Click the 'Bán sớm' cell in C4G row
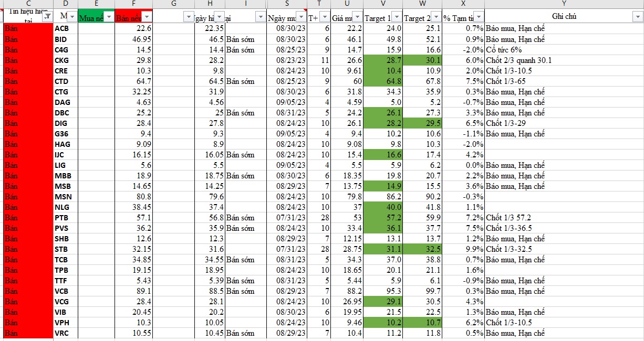Image resolution: width=644 pixels, height=341 pixels. tap(246, 50)
